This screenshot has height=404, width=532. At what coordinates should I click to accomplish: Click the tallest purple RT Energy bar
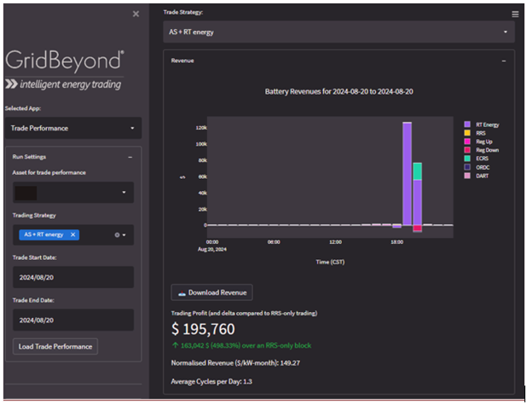tap(408, 174)
